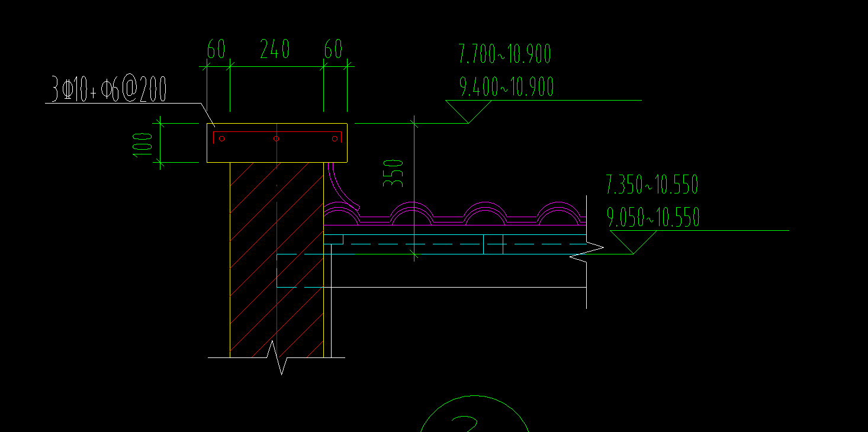The height and width of the screenshot is (432, 868).
Task: Select the upper elevation triangle marker
Action: coord(468,111)
